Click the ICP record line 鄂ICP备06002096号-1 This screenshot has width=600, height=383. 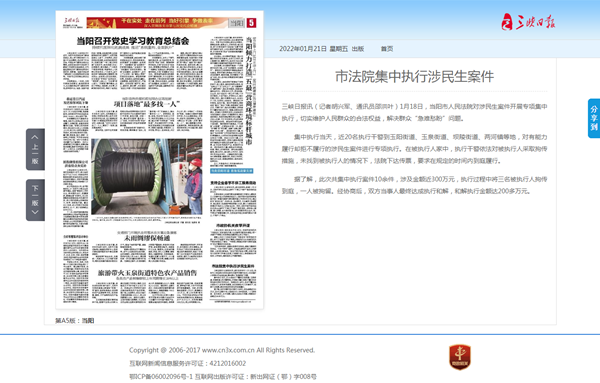pos(161,376)
